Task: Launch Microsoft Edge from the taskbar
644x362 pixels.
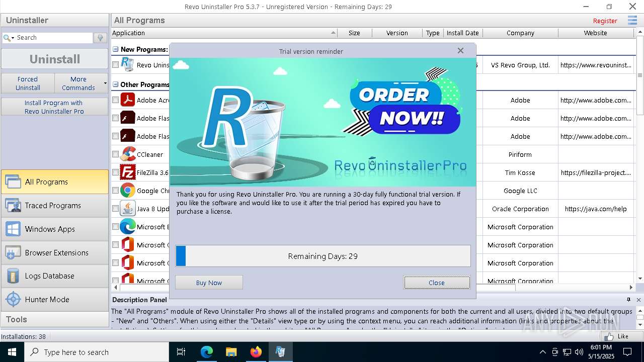Action: (x=207, y=352)
